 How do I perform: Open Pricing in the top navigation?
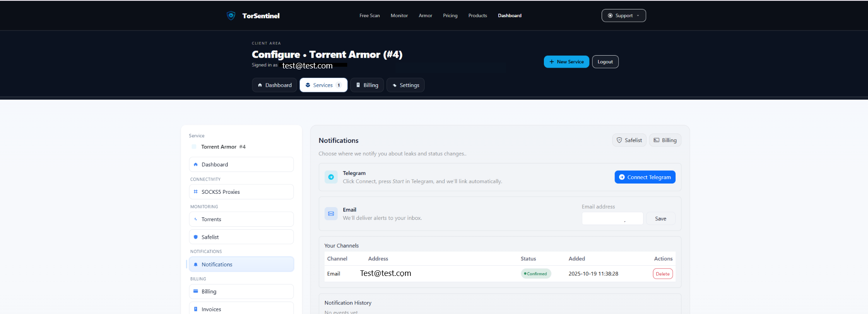pyautogui.click(x=450, y=16)
